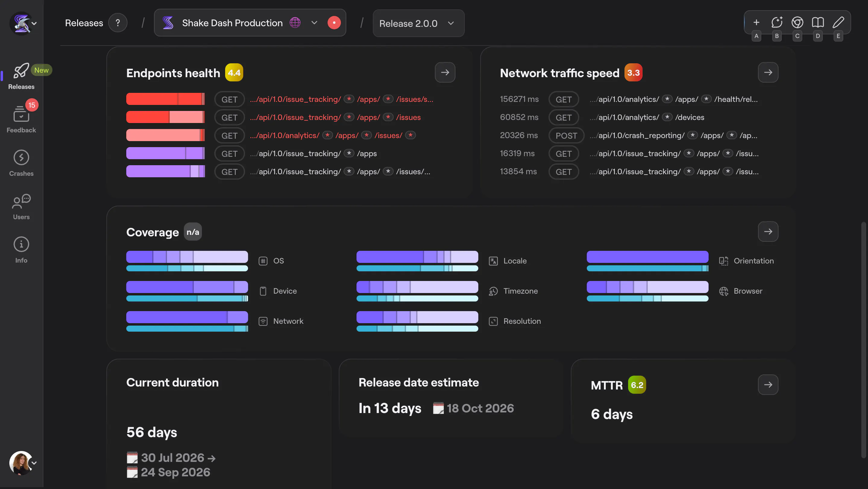Click the Chrome icon labeled C
The width and height of the screenshot is (868, 489).
click(797, 23)
